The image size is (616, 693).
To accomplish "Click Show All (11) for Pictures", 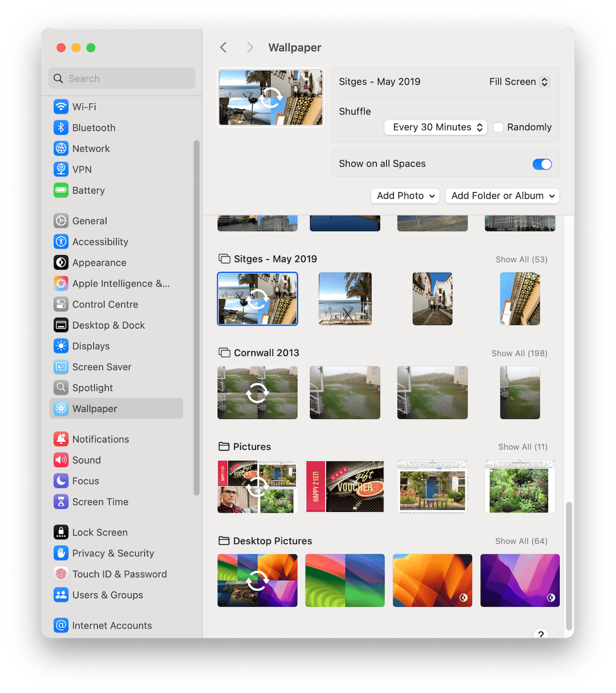I will [523, 447].
